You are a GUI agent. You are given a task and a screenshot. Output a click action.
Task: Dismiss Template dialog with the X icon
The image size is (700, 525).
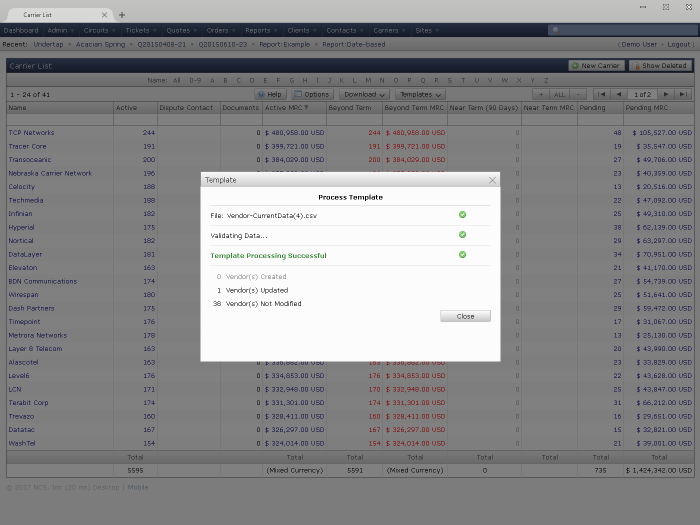[492, 180]
